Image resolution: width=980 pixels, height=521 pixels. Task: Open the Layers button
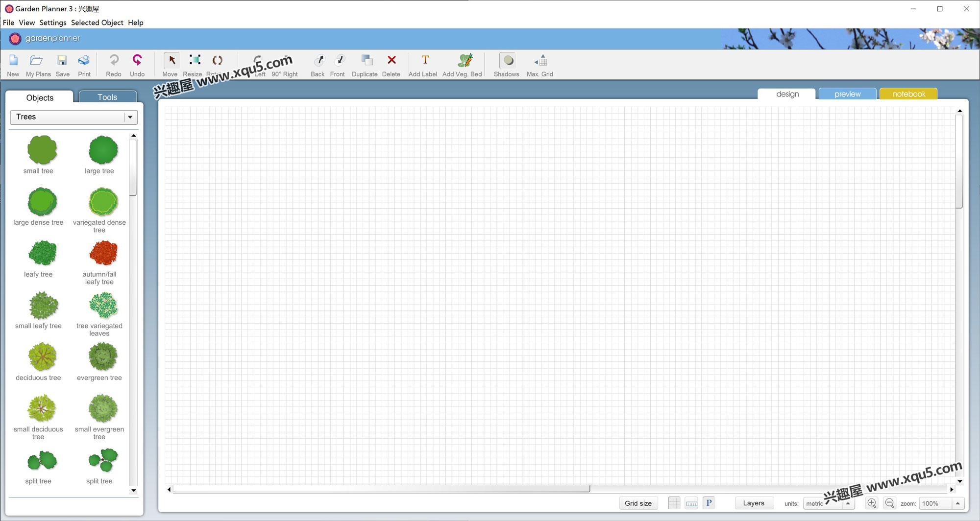(753, 503)
